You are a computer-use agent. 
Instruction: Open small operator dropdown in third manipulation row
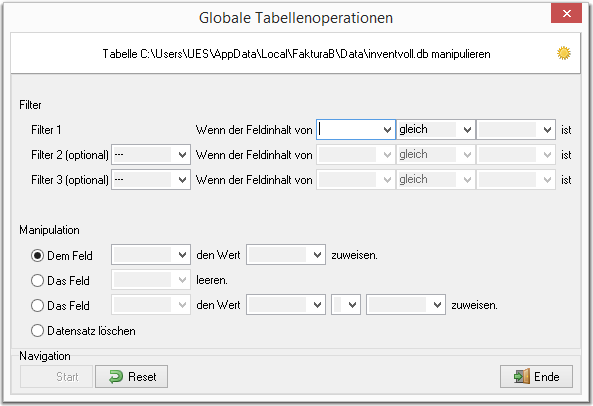pos(352,305)
